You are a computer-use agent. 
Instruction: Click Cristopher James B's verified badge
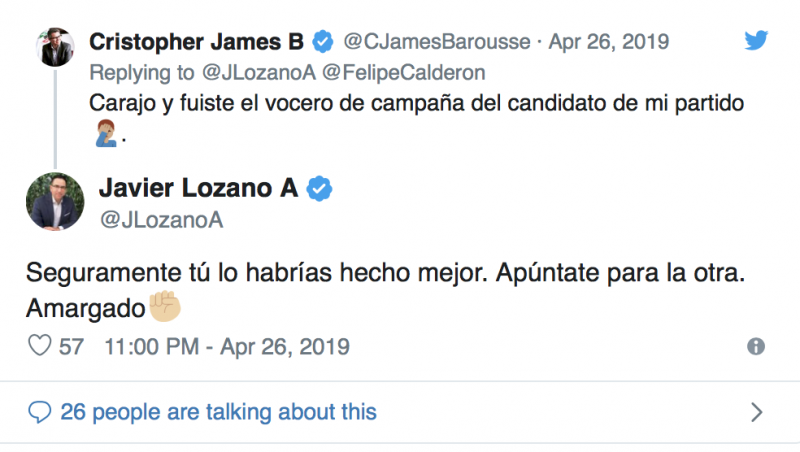[x=322, y=42]
